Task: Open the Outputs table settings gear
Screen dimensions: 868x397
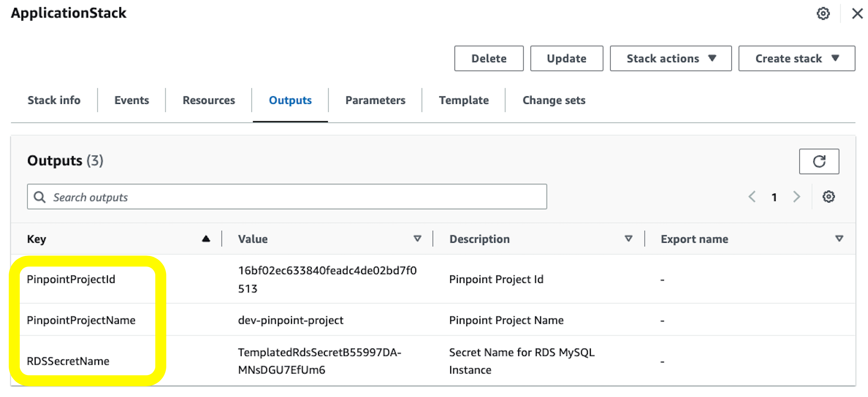Action: (x=829, y=196)
